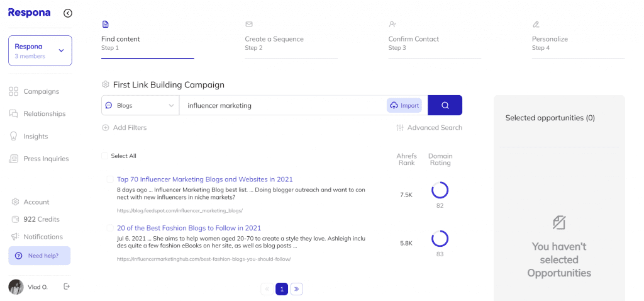Click the logout icon beside Vlad O.
Image resolution: width=644 pixels, height=301 pixels.
pos(67,287)
